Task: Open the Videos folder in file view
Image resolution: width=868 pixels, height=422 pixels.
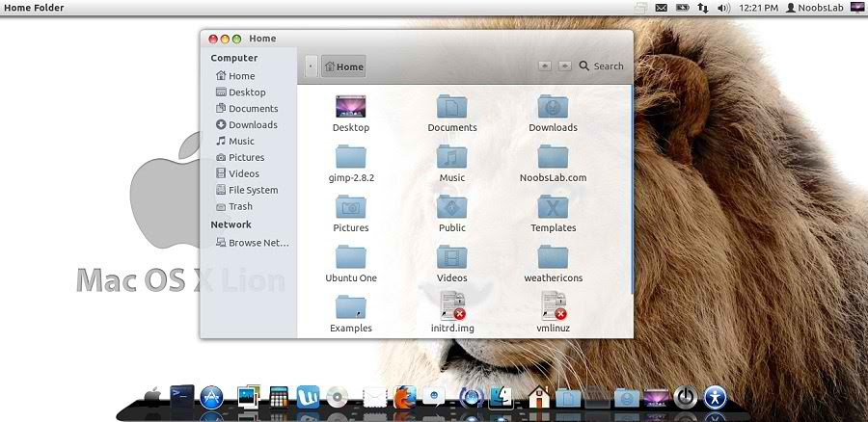Action: tap(451, 258)
